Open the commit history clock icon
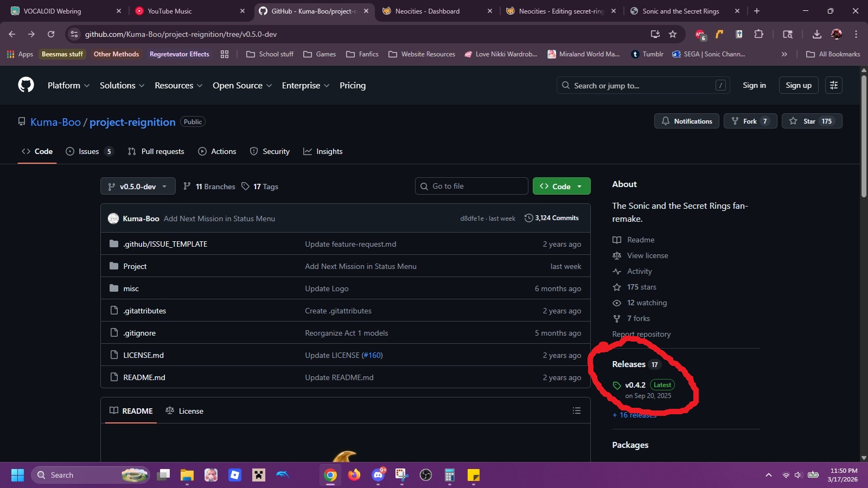The image size is (868, 488). [528, 218]
